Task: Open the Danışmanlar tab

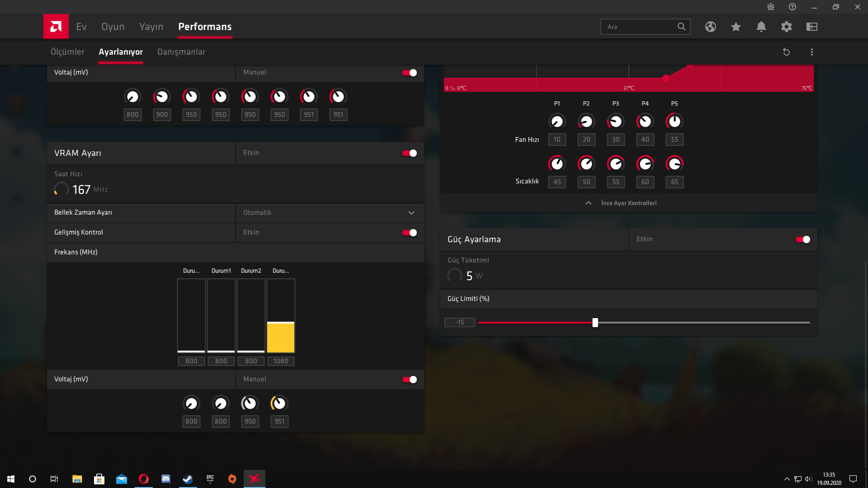Action: pyautogui.click(x=181, y=52)
